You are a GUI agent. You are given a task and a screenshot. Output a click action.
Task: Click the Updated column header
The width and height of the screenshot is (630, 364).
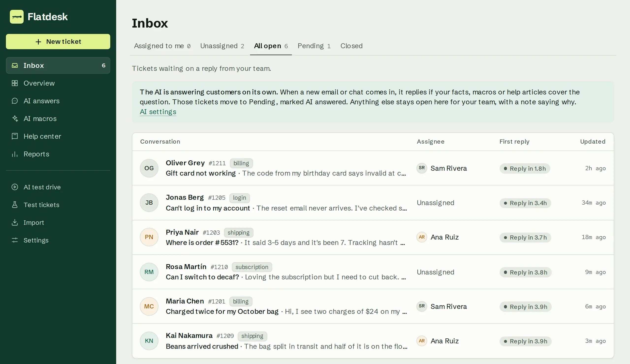tap(593, 142)
